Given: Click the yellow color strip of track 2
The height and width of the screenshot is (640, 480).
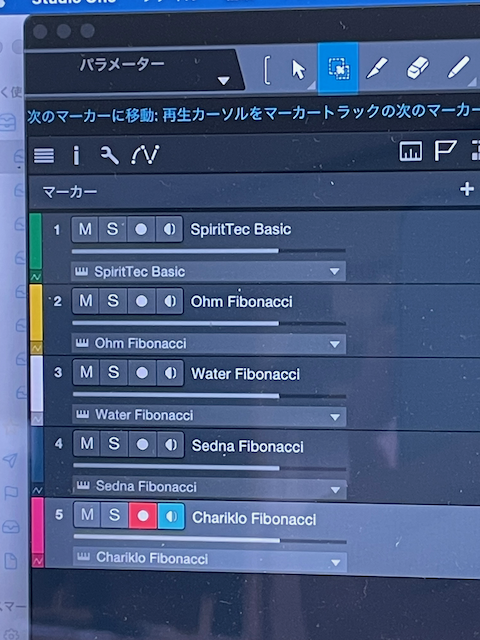Looking at the screenshot, I should 36,313.
